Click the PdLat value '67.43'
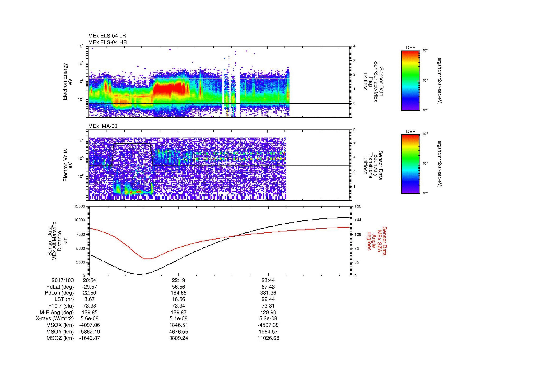This screenshot has height=392, width=555. (268, 287)
